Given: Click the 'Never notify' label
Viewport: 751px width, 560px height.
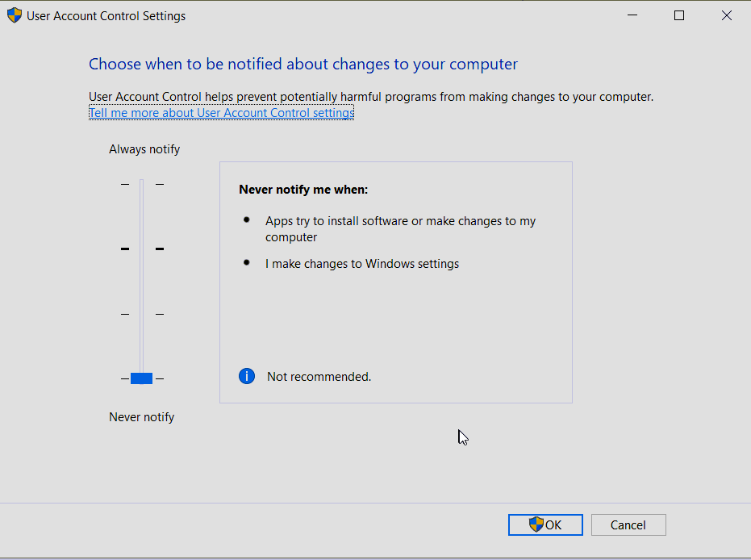Looking at the screenshot, I should [x=141, y=417].
